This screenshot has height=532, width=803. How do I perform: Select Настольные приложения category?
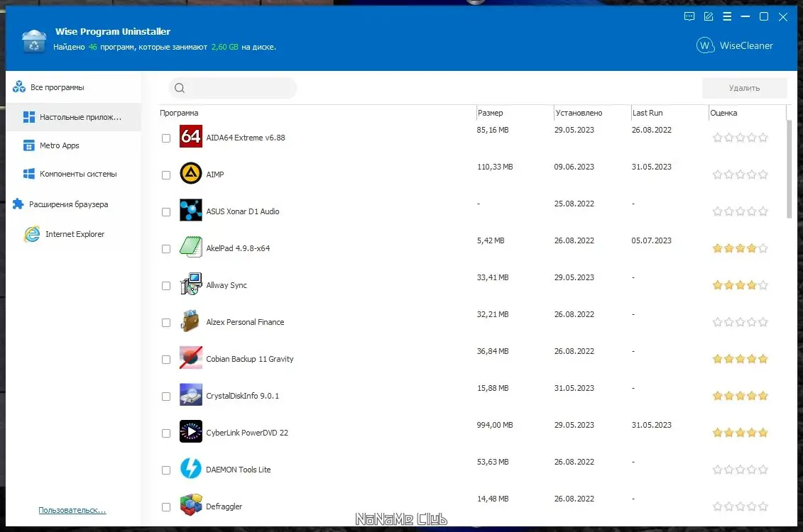tap(73, 117)
